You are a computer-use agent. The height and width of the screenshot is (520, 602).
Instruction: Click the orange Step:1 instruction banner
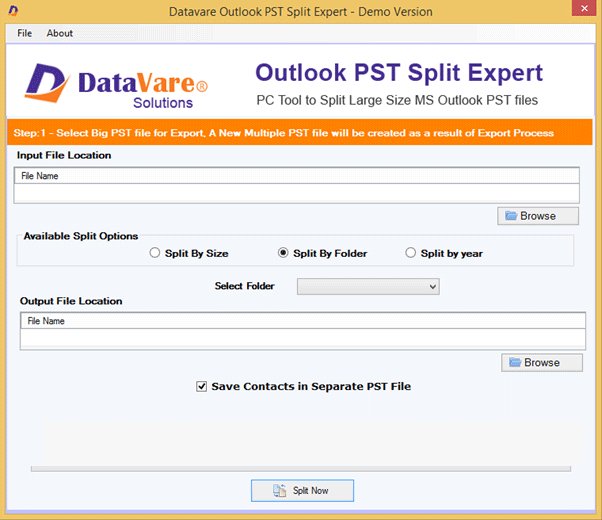[299, 132]
